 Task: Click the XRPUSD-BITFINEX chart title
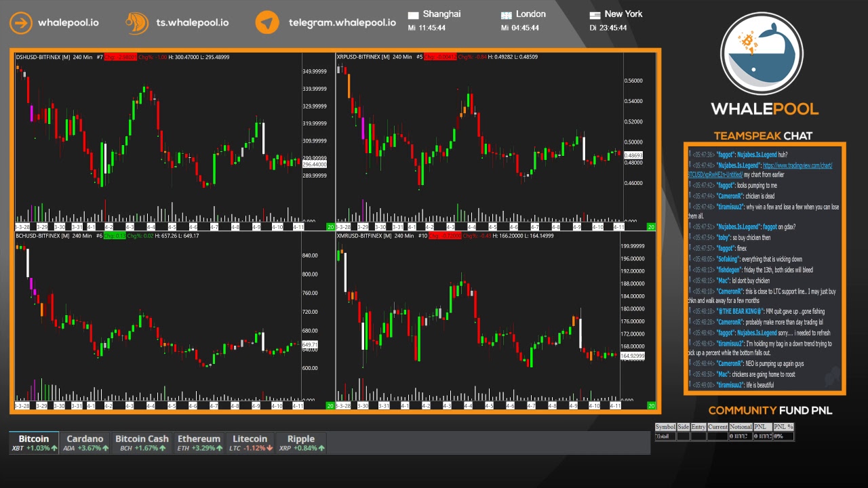(x=363, y=57)
